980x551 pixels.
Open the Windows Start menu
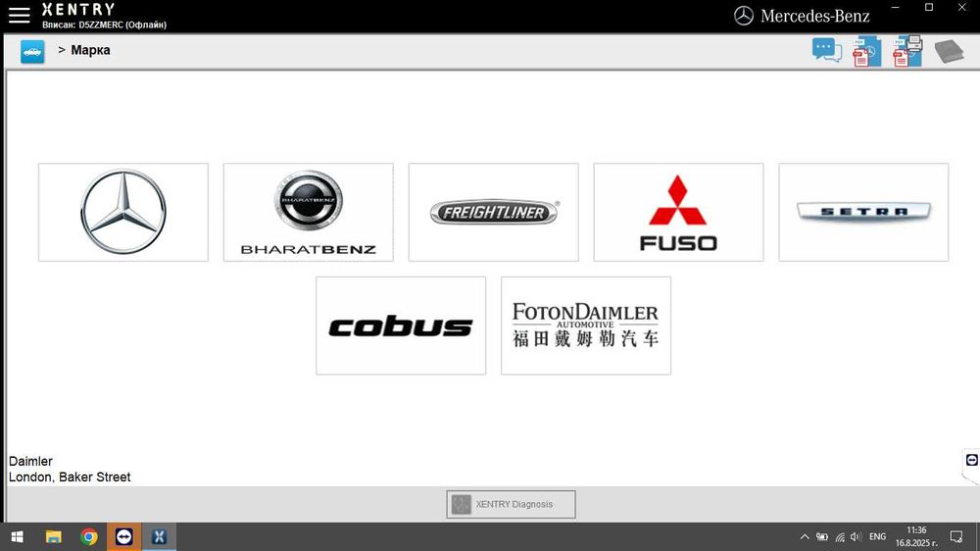point(18,536)
